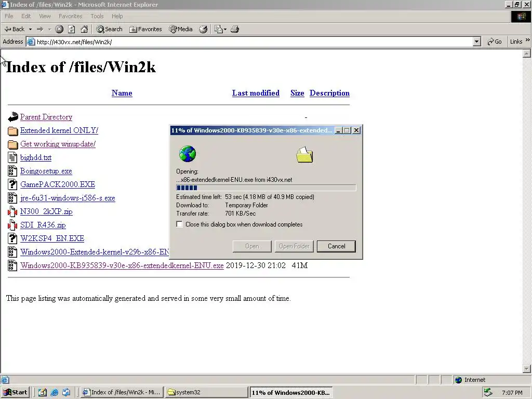Viewport: 532px width, 399px height.
Task: Launch Internet Explorer quick launch icon
Action: (x=54, y=392)
